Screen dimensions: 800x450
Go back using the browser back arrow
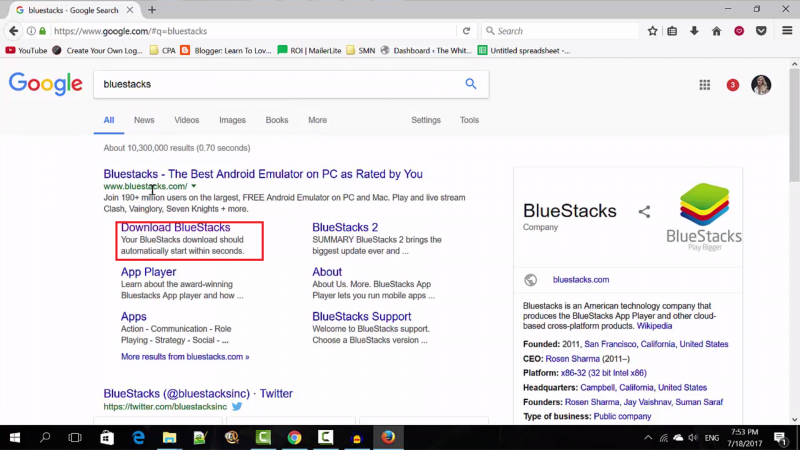pyautogui.click(x=14, y=31)
